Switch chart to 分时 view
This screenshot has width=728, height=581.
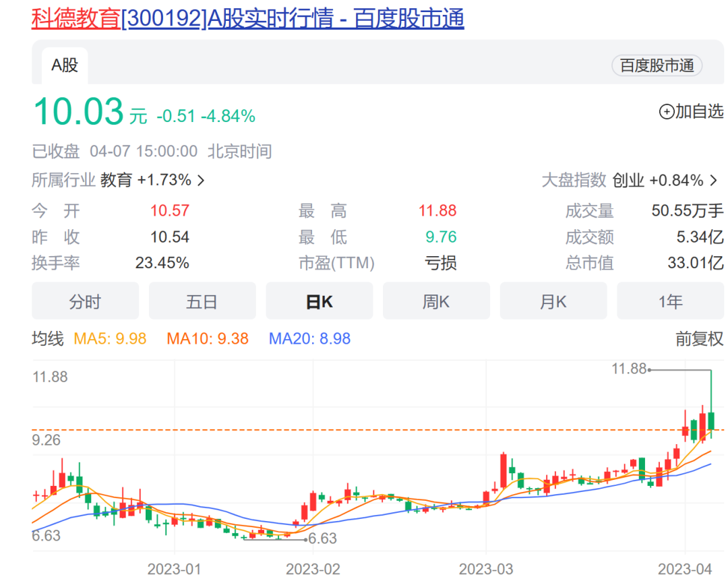(x=85, y=301)
